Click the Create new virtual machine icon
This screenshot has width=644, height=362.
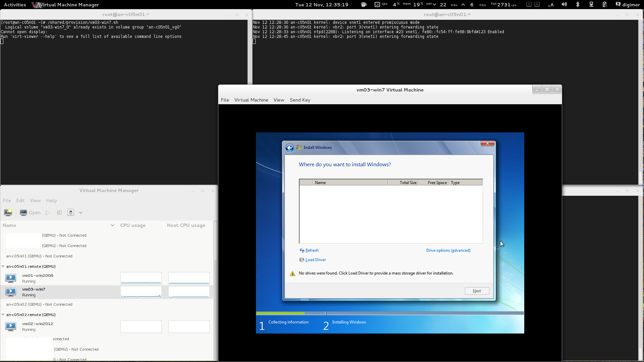(8, 213)
